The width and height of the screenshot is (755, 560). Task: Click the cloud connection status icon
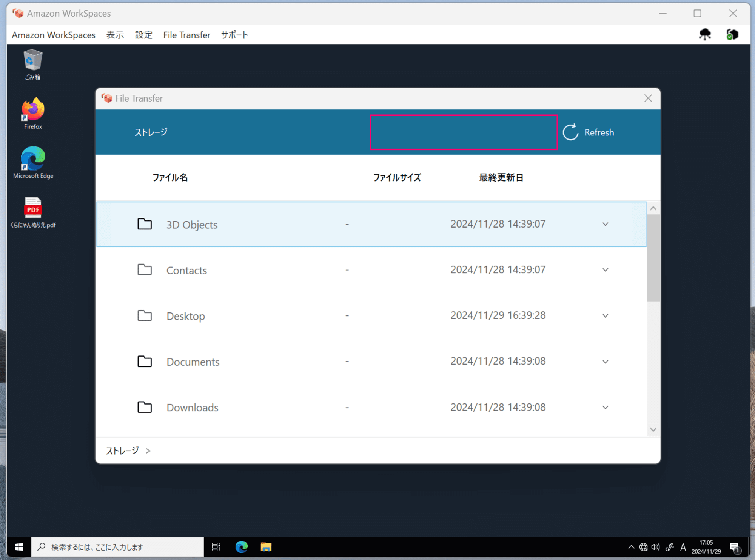705,34
